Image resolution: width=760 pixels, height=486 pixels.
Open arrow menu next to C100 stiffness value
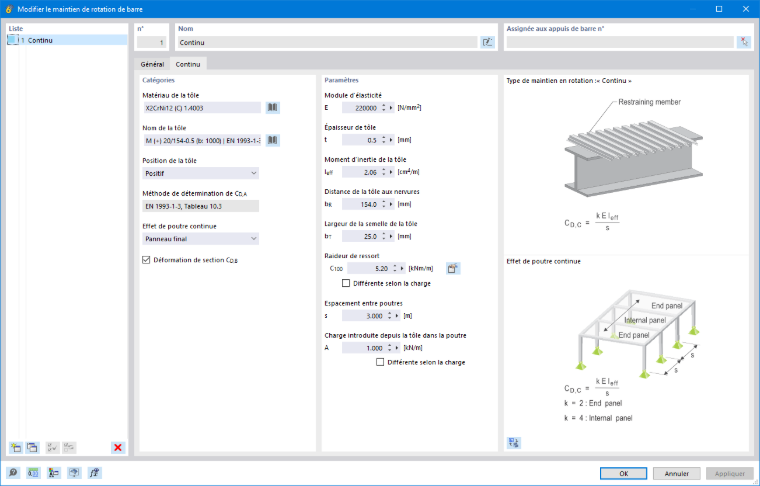click(x=402, y=268)
